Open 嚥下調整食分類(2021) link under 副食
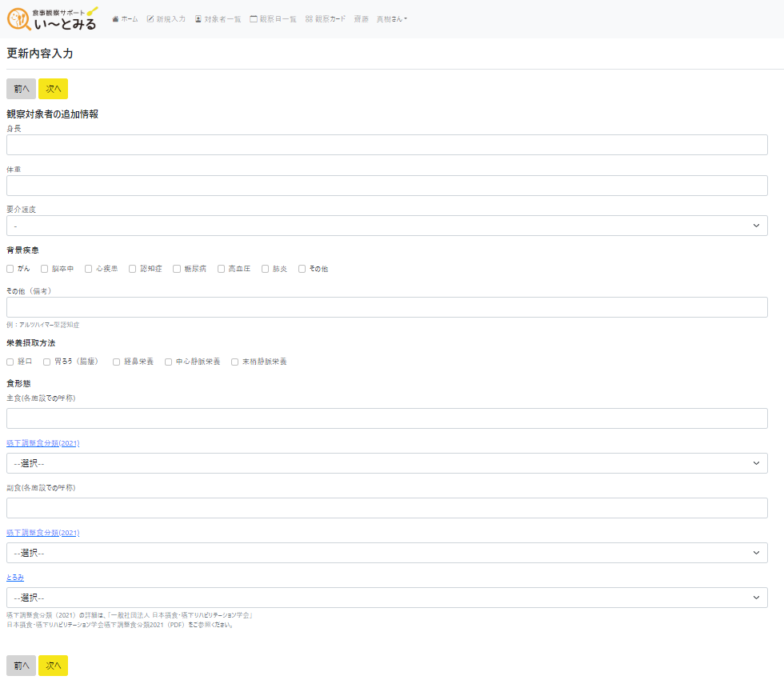The height and width of the screenshot is (684, 784). tap(43, 533)
